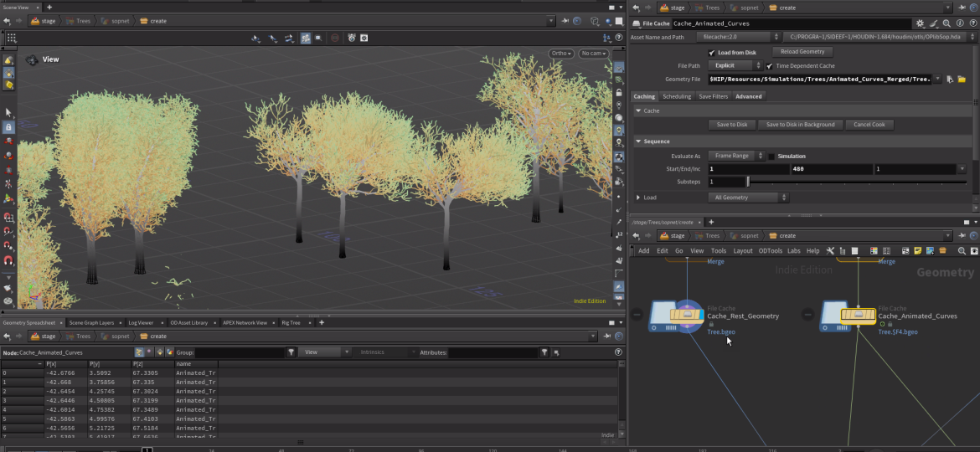
Task: Click the parameter search magnifier icon
Action: point(946,24)
